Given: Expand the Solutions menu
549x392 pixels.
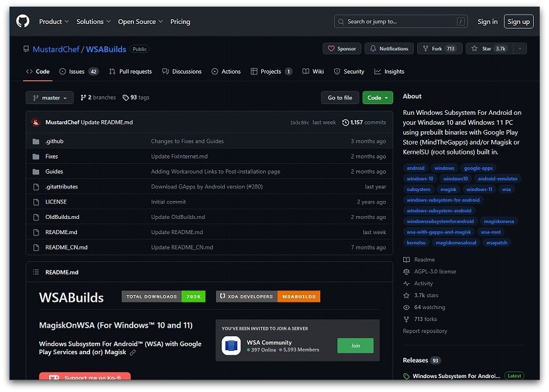Looking at the screenshot, I should pyautogui.click(x=93, y=22).
